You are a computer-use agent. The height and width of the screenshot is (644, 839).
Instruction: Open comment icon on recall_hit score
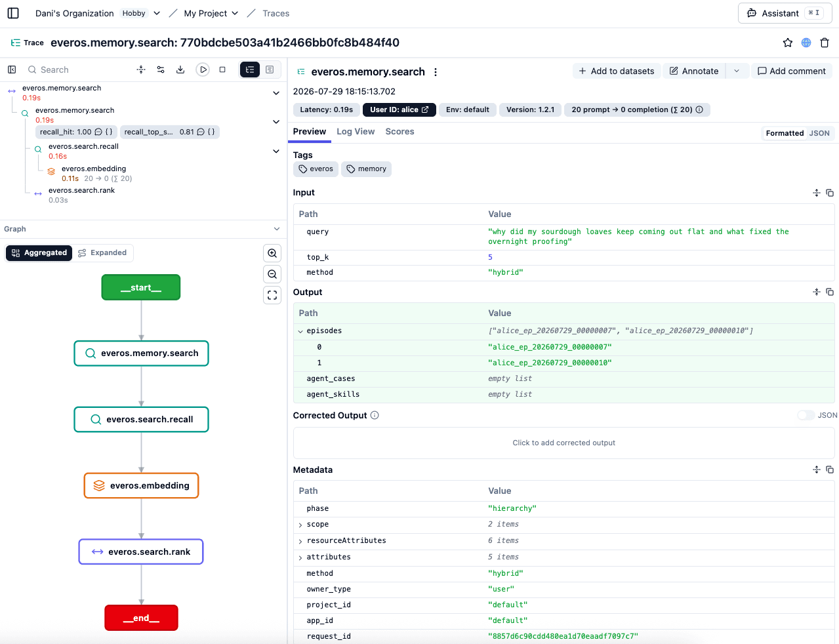(98, 132)
